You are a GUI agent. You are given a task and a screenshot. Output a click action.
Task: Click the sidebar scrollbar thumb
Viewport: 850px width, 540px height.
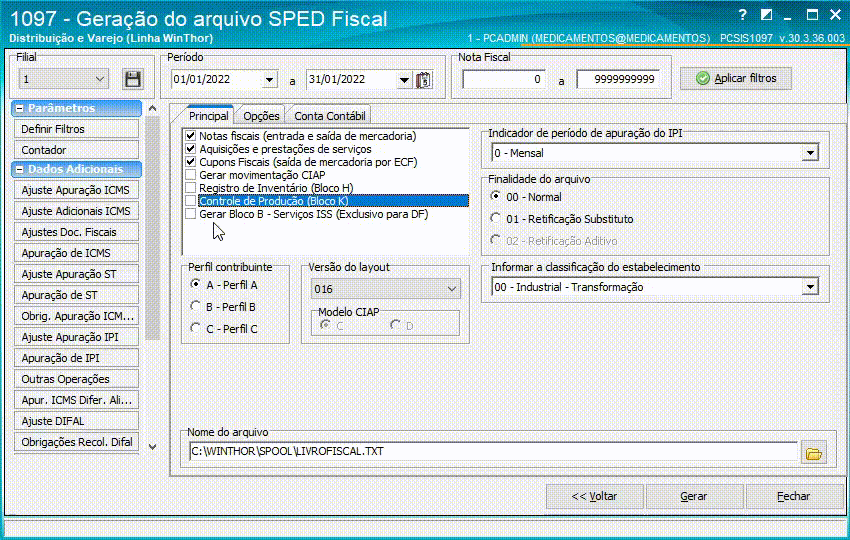coord(152,228)
